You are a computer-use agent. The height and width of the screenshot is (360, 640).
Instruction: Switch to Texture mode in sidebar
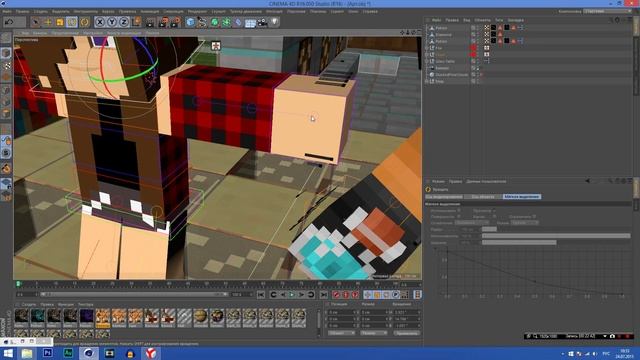click(x=6, y=65)
